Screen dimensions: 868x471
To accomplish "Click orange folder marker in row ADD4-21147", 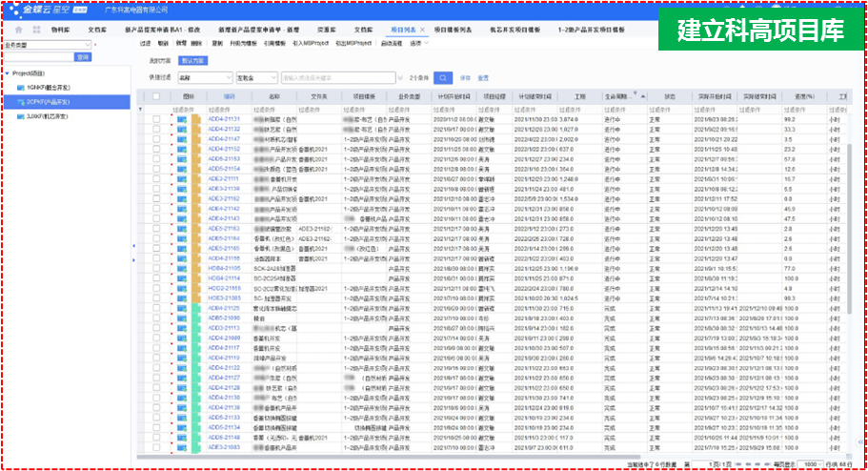I will [196, 139].
